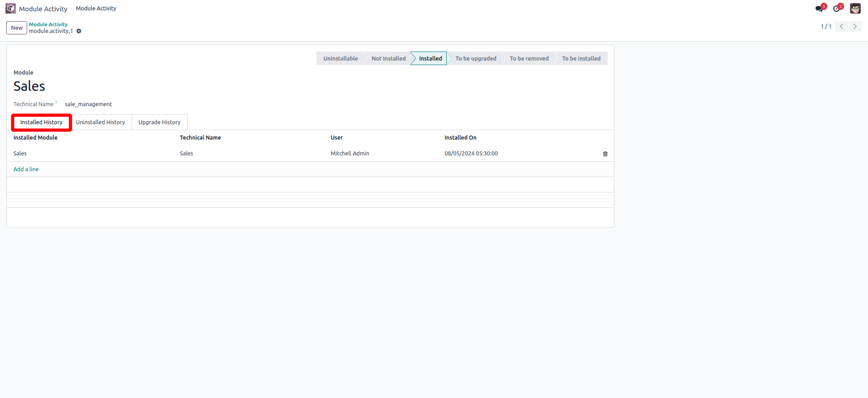Open the Module Activity top menu item
The height and width of the screenshot is (398, 868).
tap(96, 8)
